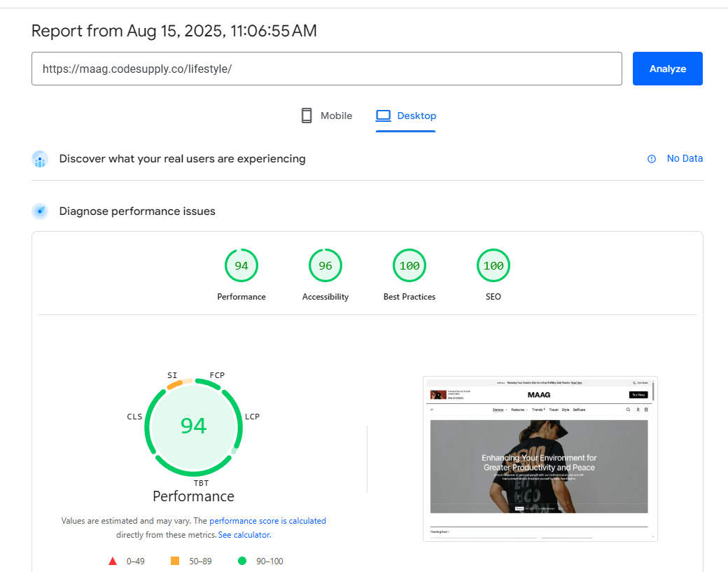This screenshot has width=728, height=572.
Task: Click the Performance label under gauge 94
Action: click(241, 297)
